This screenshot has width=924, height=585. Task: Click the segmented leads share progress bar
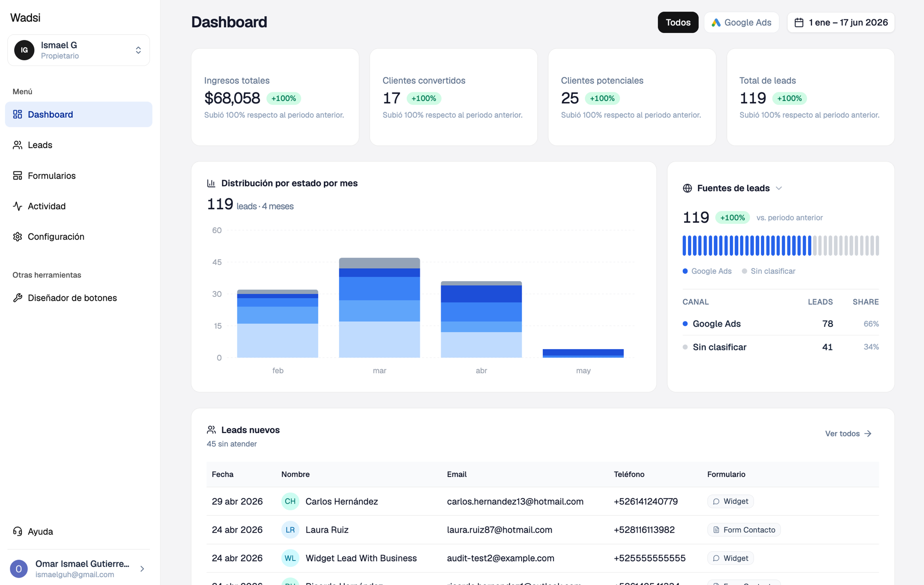(781, 246)
